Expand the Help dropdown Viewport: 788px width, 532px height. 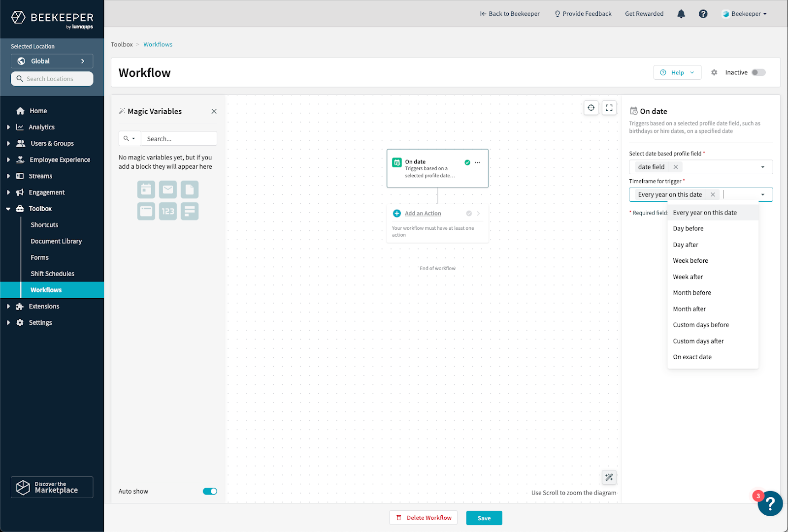[677, 72]
